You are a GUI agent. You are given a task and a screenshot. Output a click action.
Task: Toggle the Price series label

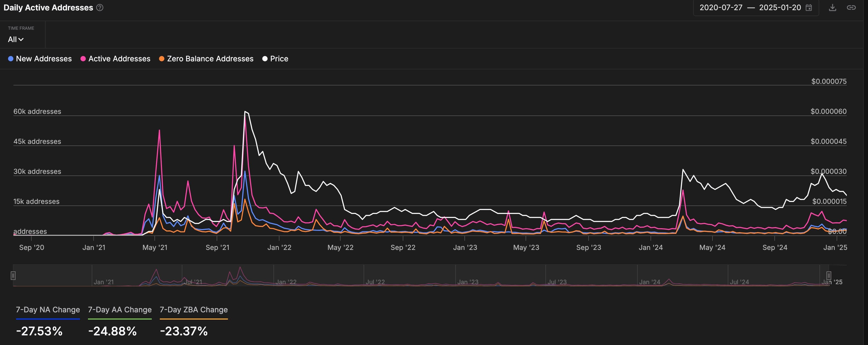click(279, 59)
